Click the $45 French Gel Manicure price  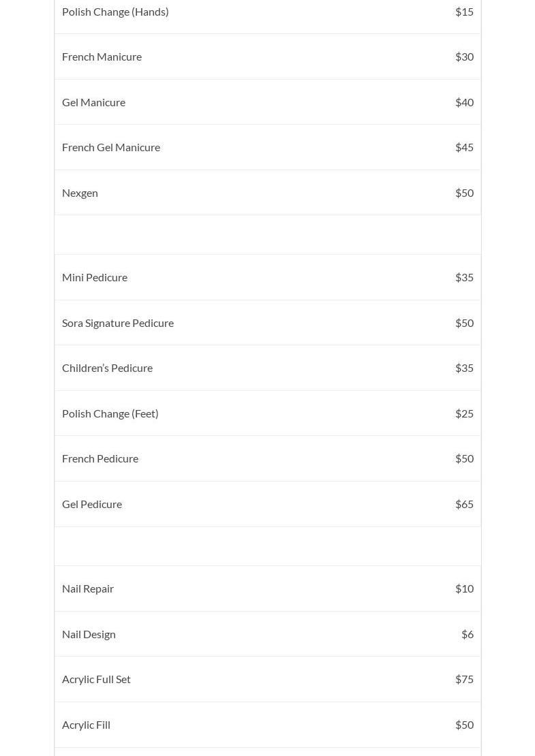point(464,147)
